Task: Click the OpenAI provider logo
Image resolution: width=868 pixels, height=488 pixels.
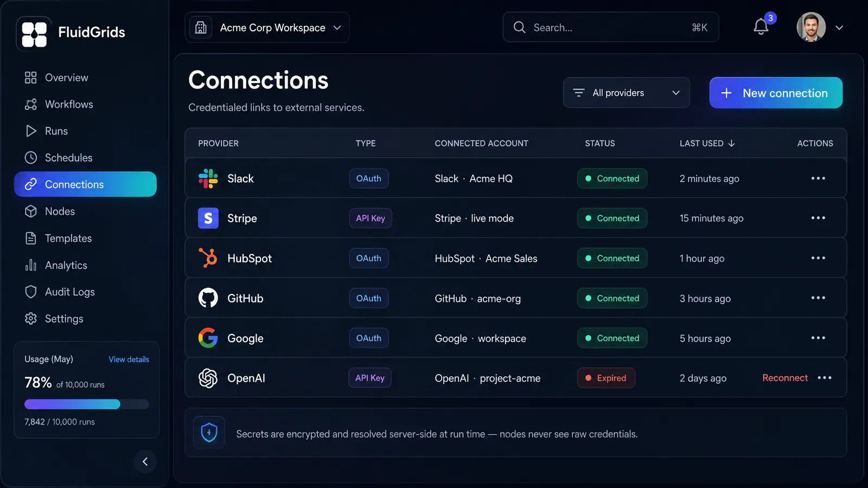Action: click(x=208, y=378)
